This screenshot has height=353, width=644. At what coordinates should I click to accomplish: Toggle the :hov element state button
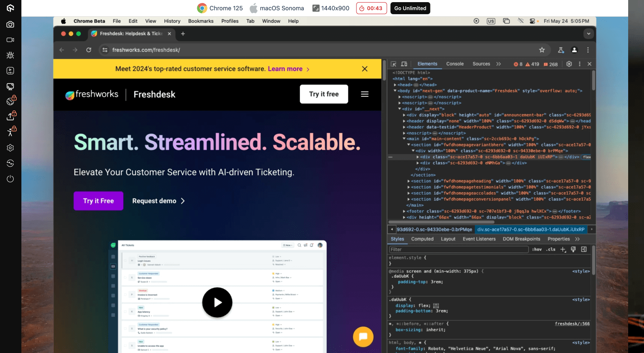537,249
